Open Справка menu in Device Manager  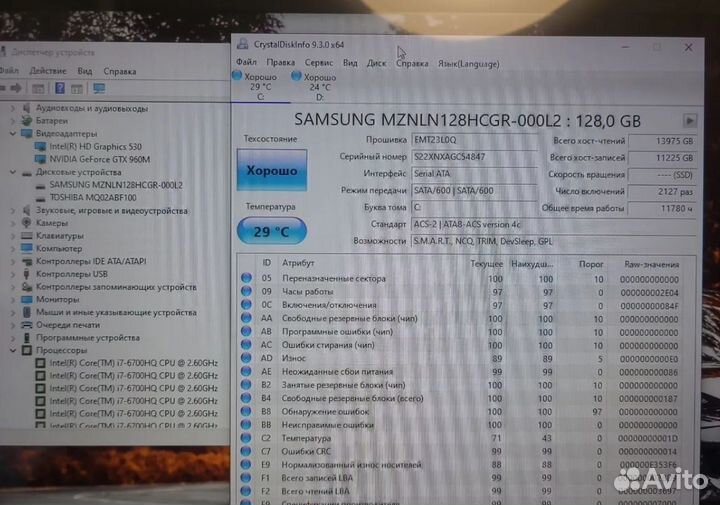pyautogui.click(x=119, y=72)
